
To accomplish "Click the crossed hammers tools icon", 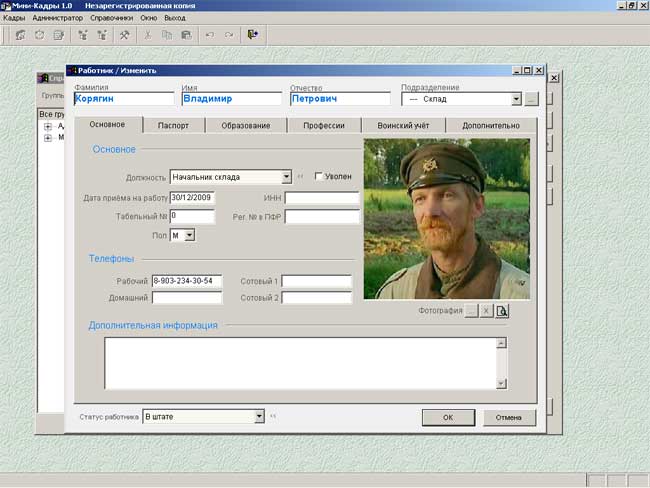I will click(x=124, y=35).
